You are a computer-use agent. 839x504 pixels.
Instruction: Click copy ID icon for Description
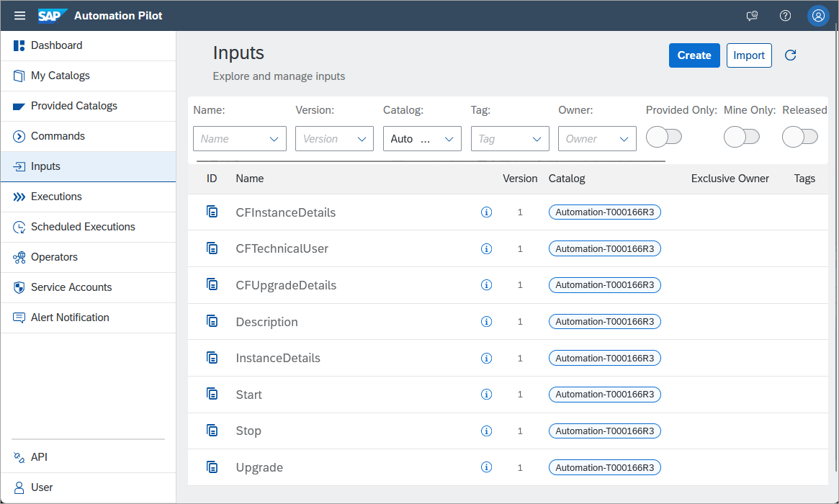[x=212, y=321]
